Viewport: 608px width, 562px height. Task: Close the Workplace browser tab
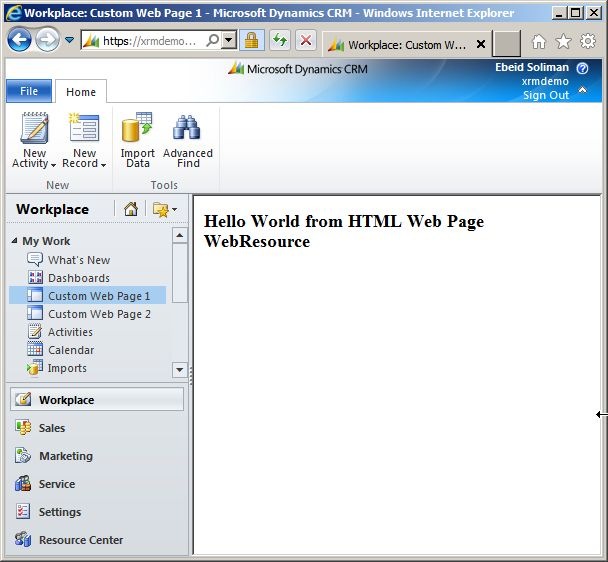point(481,44)
